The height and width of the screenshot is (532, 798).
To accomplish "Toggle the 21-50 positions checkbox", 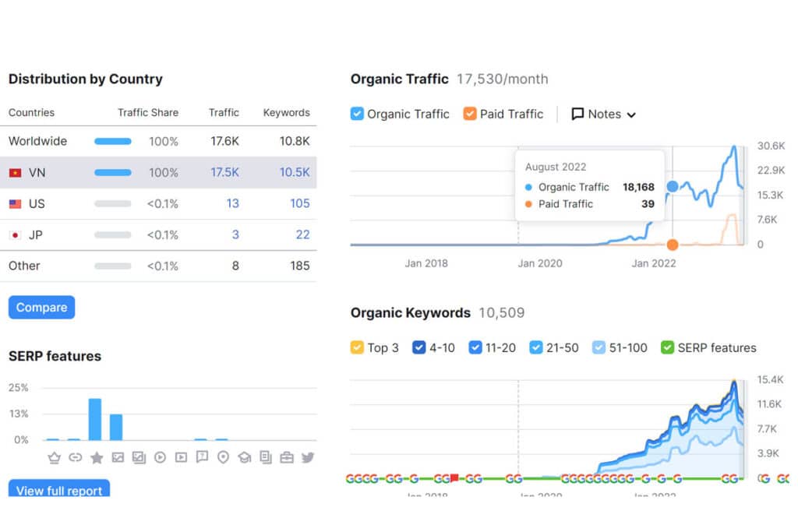I will [536, 347].
